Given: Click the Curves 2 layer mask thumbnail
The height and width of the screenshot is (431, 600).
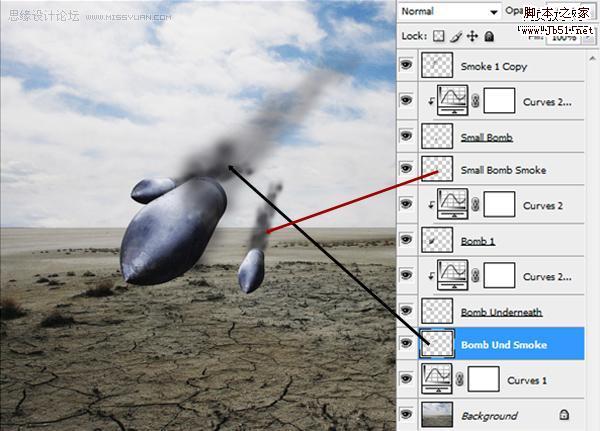Looking at the screenshot, I should click(x=499, y=204).
